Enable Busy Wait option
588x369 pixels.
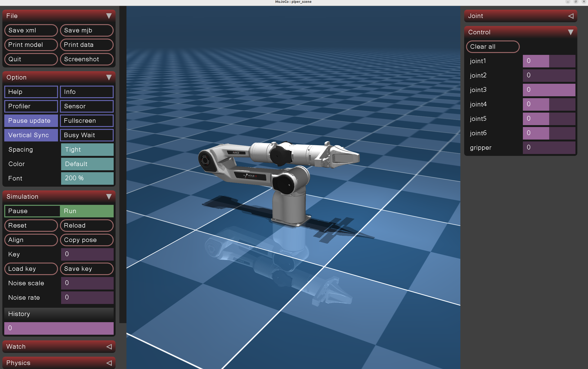[87, 135]
